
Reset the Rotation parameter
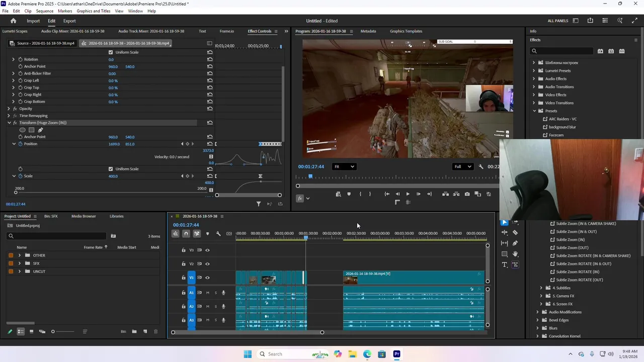coord(210,59)
